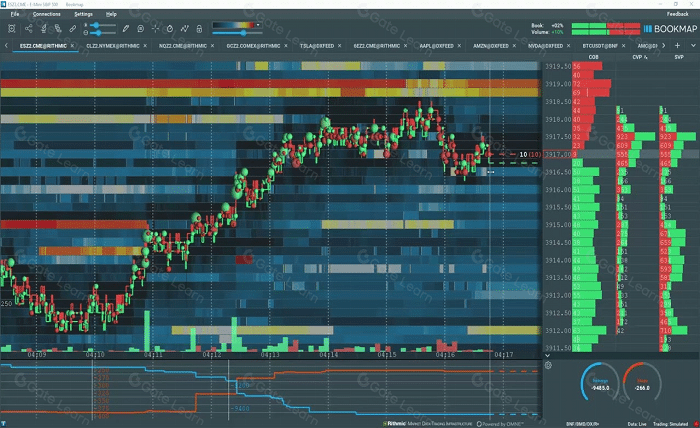Click the -9485.0 gauge widget

click(600, 383)
